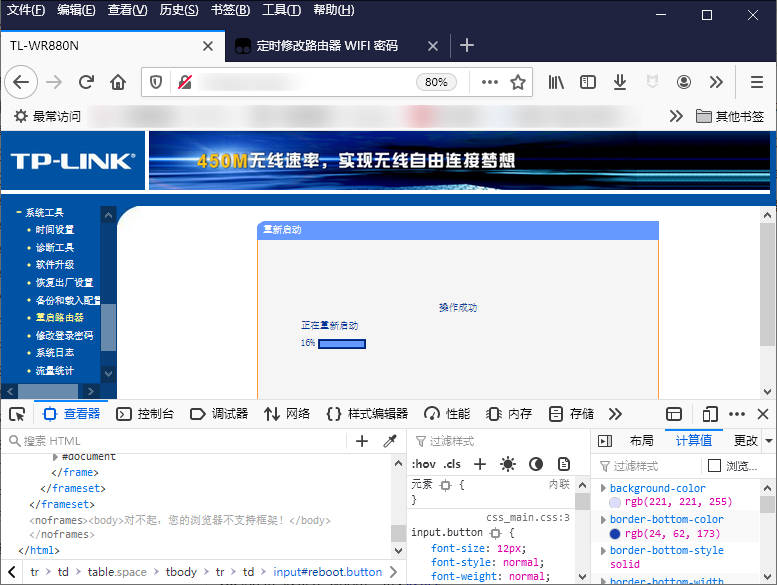Close the TL-WR880N tab
Screen dimensions: 777x585
coord(208,46)
